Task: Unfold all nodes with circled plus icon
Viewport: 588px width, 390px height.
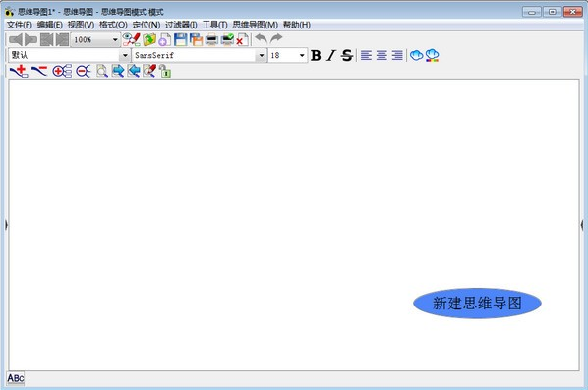Action: point(62,71)
